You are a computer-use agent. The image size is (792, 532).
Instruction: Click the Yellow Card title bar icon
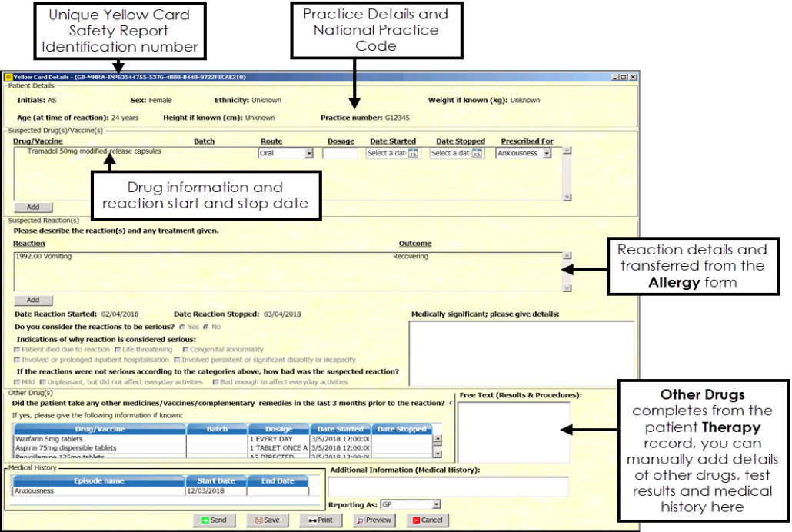point(8,77)
